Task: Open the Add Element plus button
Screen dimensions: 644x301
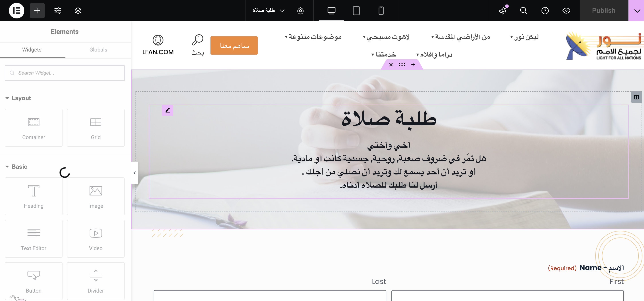Action: click(37, 10)
